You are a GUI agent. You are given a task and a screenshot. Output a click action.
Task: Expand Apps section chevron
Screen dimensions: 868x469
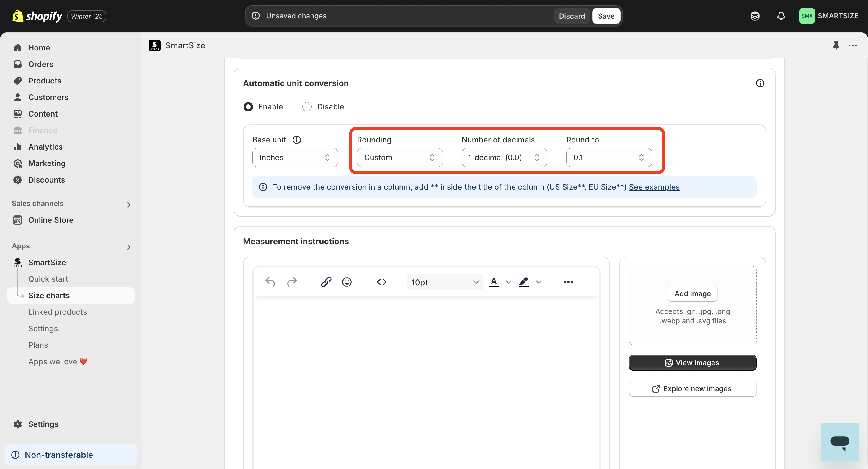[x=128, y=247]
